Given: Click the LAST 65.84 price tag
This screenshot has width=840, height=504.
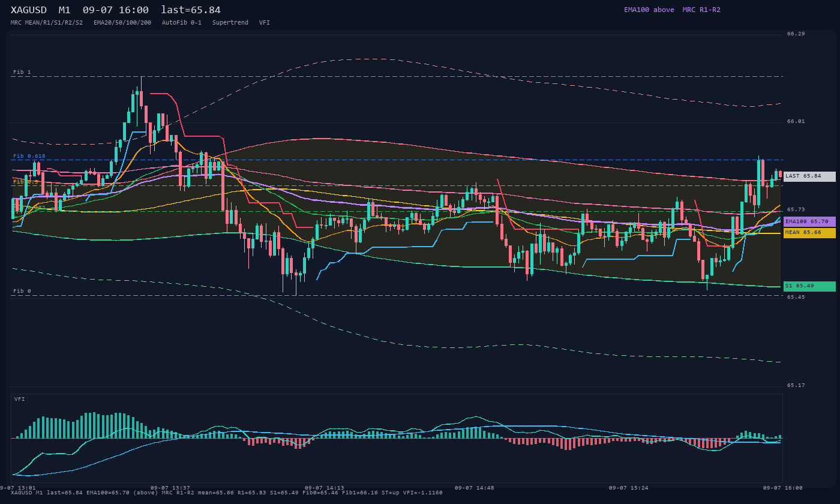Looking at the screenshot, I should tap(809, 176).
